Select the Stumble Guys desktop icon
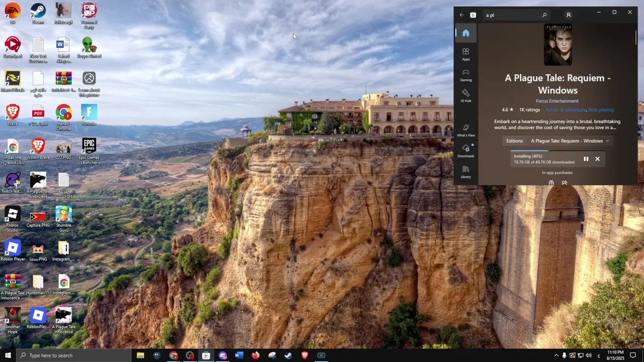The image size is (644, 362). point(63,219)
